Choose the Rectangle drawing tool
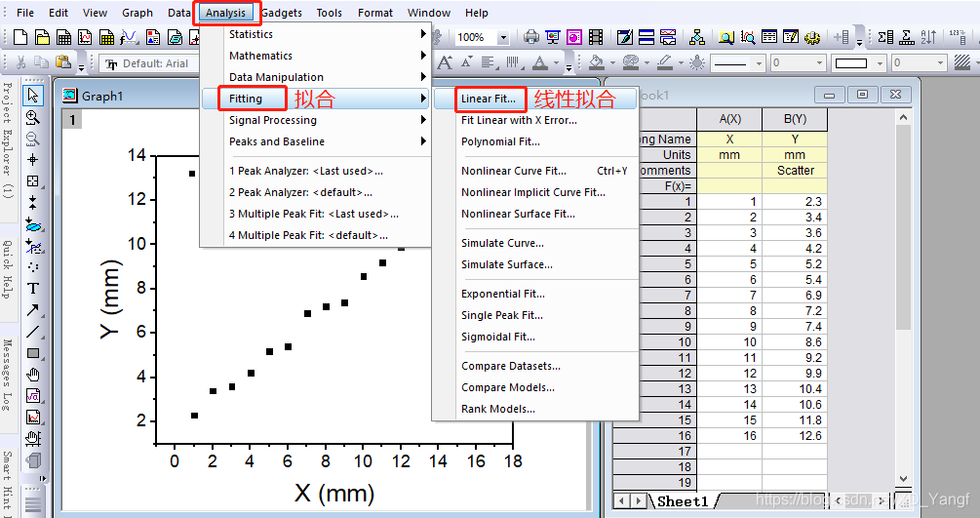The height and width of the screenshot is (518, 980). point(32,353)
